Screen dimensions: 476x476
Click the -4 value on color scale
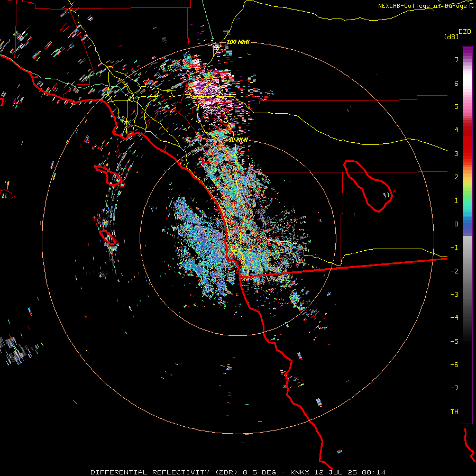[454, 318]
